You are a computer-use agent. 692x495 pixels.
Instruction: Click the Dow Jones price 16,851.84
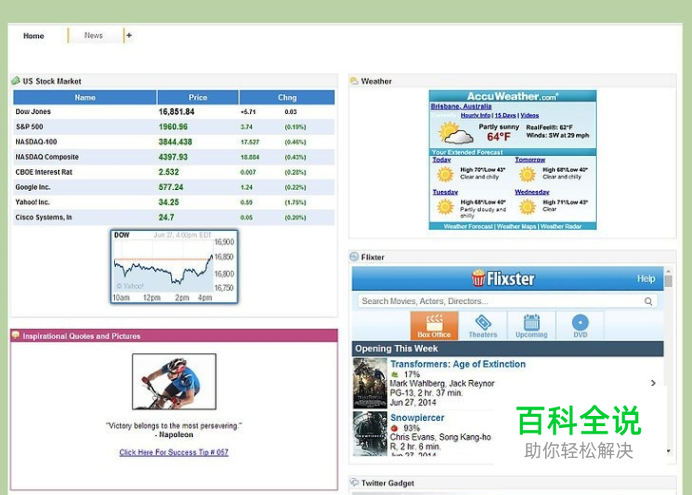click(177, 112)
